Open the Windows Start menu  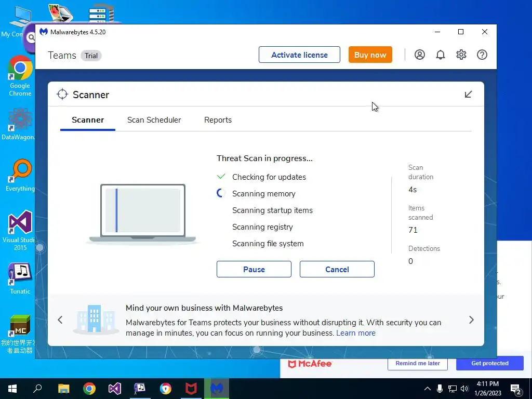click(12, 389)
